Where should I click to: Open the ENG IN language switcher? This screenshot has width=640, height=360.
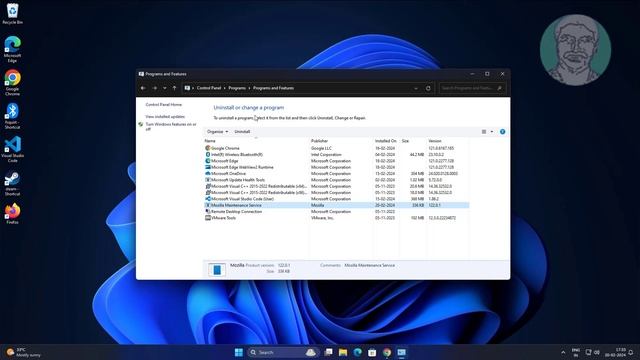[x=576, y=352]
